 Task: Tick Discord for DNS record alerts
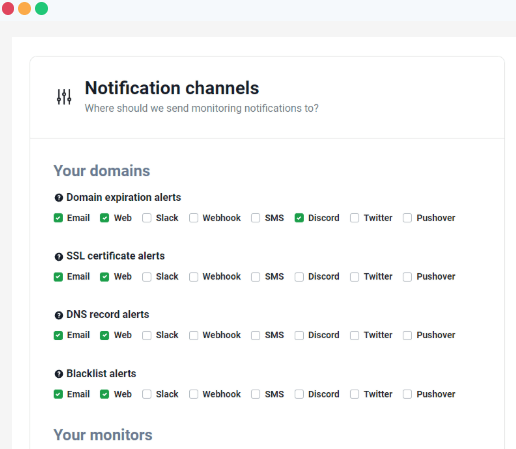tap(299, 335)
